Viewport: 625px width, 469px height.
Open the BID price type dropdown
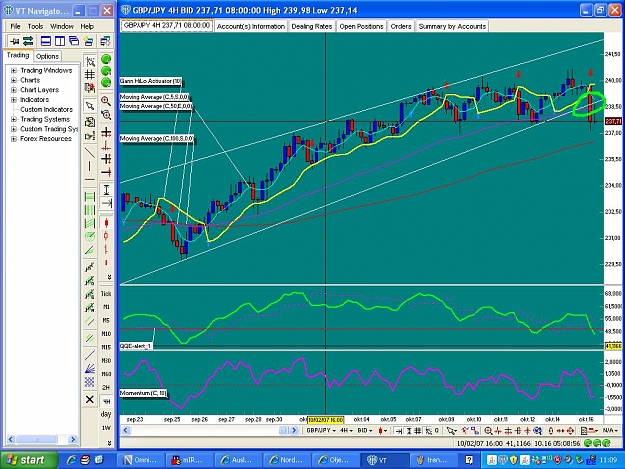[365, 431]
